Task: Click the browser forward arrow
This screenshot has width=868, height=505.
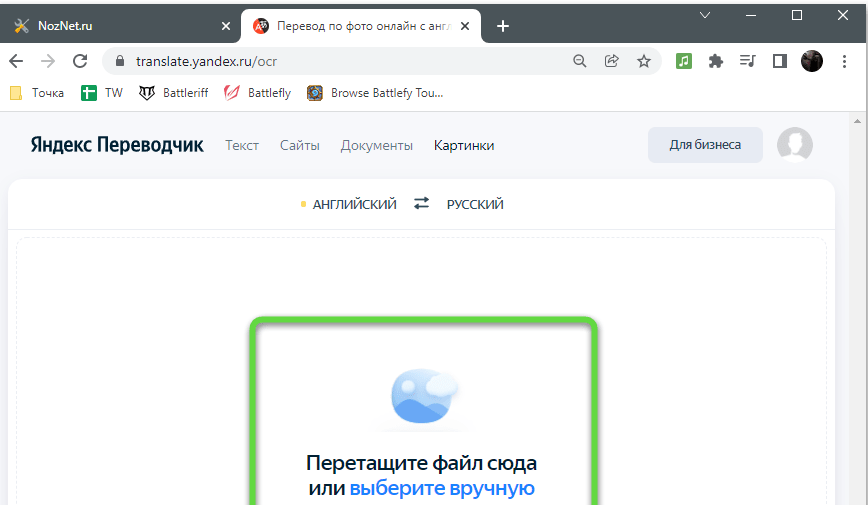Action: pos(48,61)
